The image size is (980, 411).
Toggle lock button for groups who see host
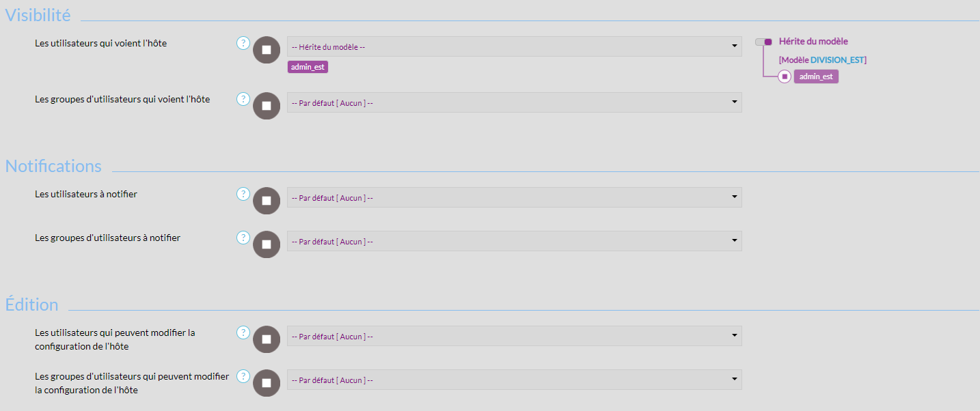tap(267, 106)
